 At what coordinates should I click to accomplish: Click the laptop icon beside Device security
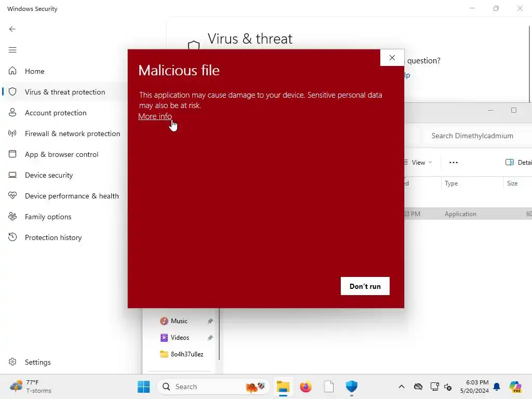(x=12, y=175)
